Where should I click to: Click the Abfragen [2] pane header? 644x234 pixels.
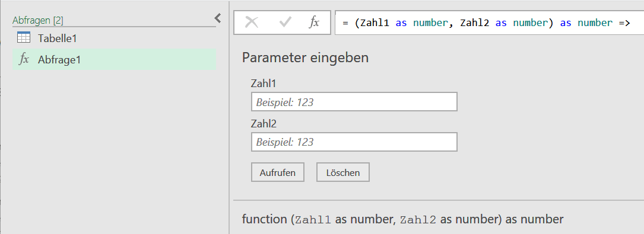pyautogui.click(x=38, y=20)
